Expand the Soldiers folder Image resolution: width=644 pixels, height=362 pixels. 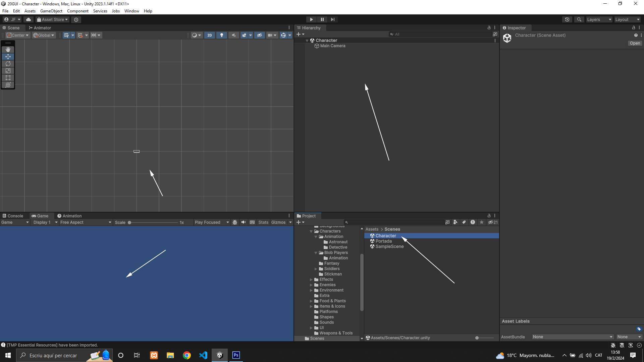point(316,269)
